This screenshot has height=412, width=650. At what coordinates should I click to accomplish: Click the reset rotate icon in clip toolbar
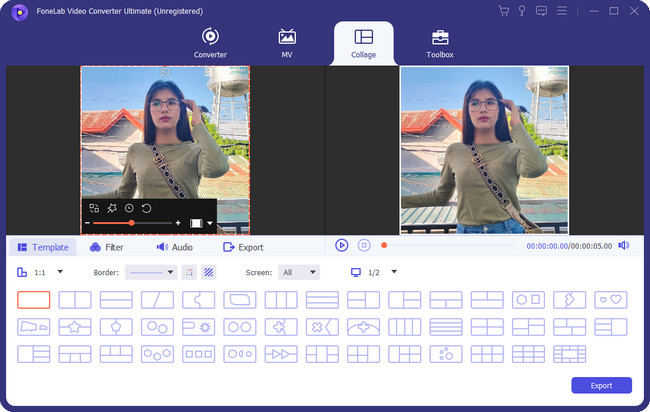146,208
